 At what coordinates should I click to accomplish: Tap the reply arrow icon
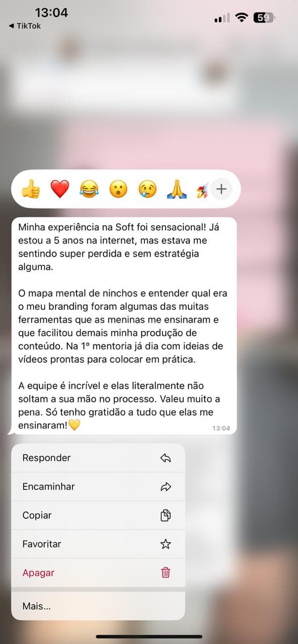166,458
